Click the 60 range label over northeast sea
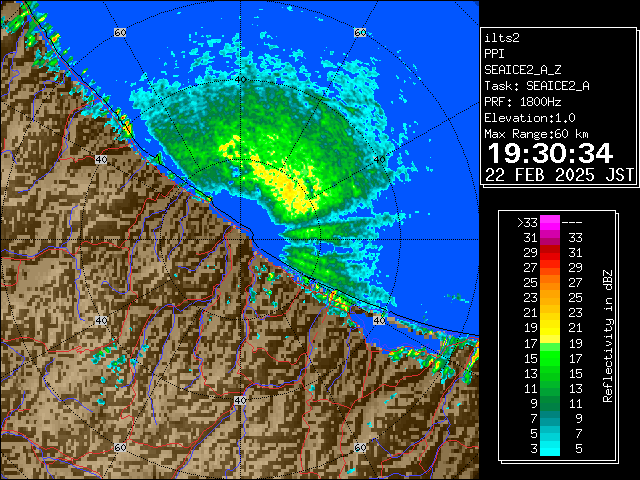The image size is (640, 480). [x=360, y=32]
